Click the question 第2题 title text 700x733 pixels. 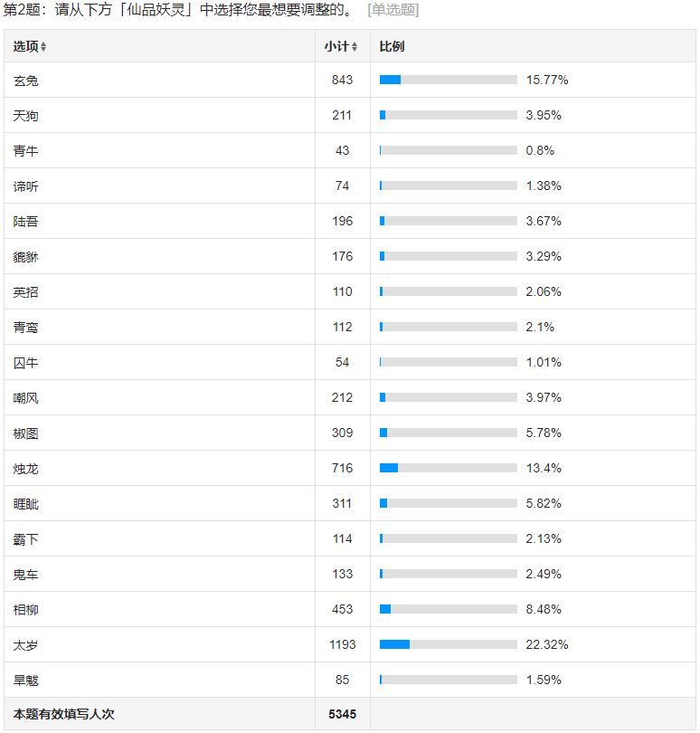tap(178, 10)
